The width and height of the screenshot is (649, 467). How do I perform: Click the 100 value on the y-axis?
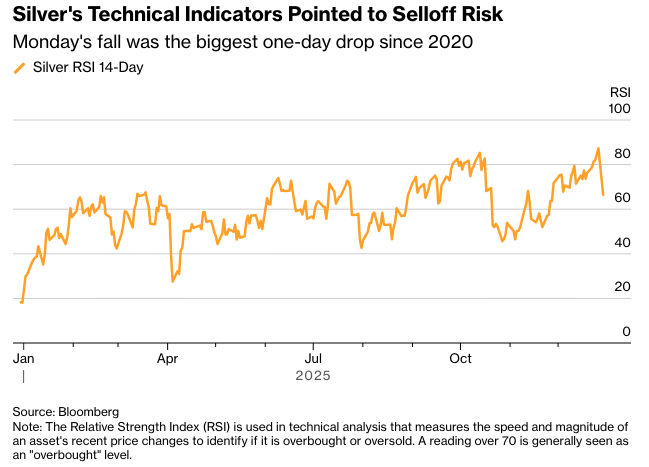[620, 109]
